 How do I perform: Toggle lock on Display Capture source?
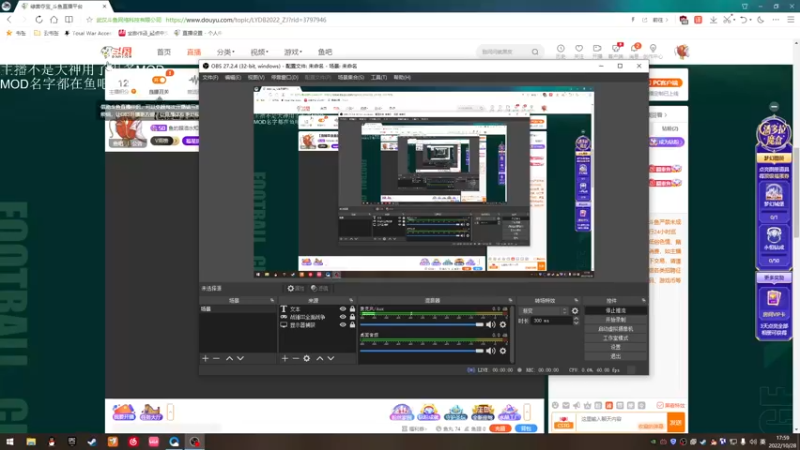[352, 324]
